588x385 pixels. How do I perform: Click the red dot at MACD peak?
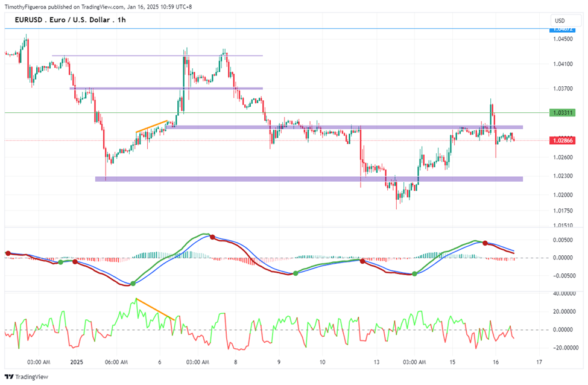click(212, 237)
